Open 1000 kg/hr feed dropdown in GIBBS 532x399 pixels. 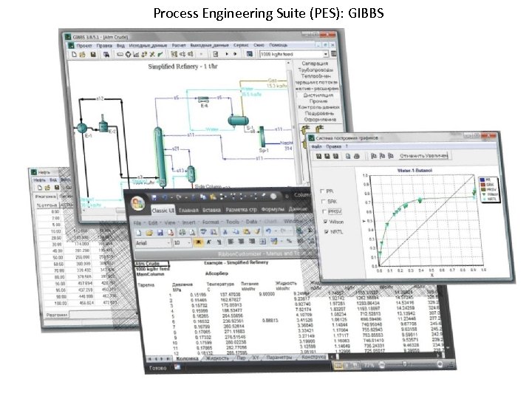point(325,54)
